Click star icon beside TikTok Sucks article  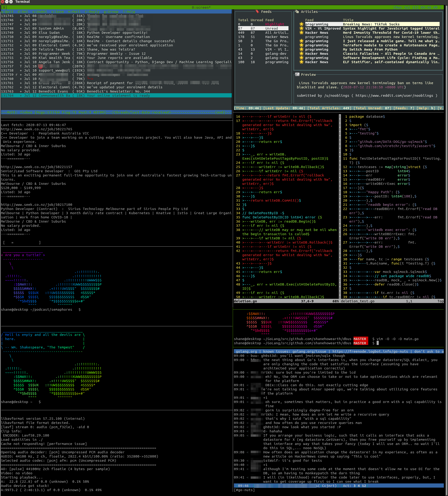point(301,24)
